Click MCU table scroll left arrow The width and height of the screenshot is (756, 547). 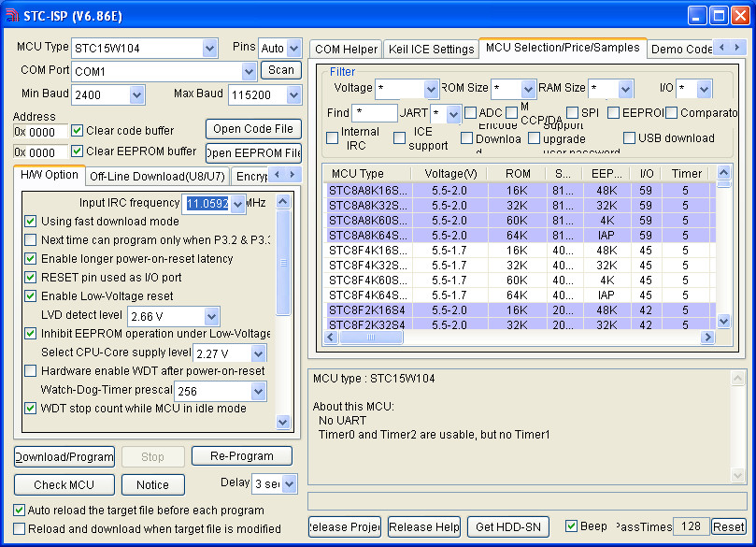pyautogui.click(x=331, y=337)
